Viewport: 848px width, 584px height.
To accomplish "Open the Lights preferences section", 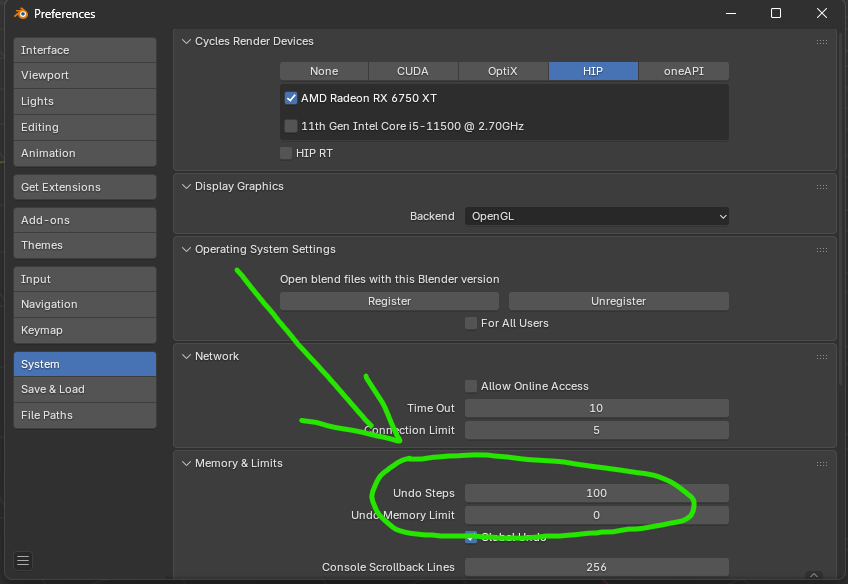I will (x=85, y=102).
